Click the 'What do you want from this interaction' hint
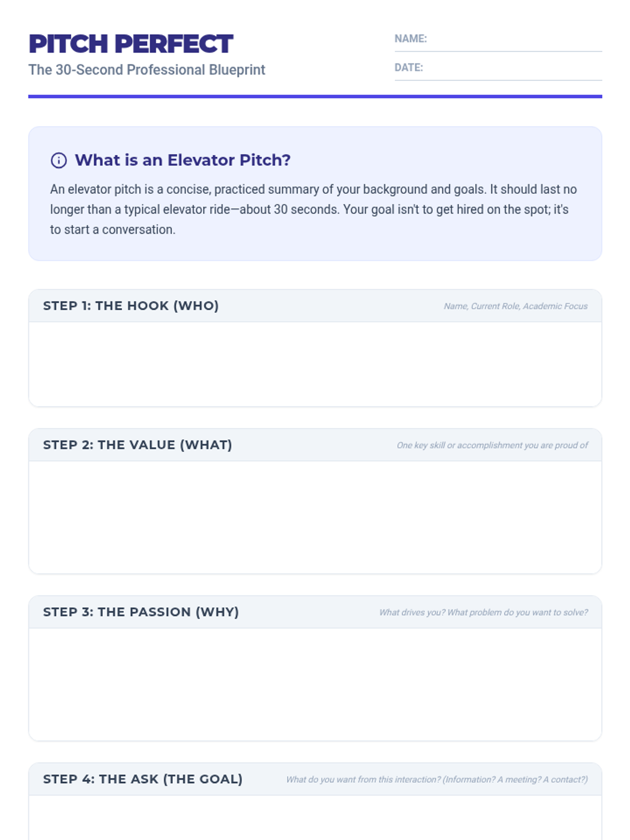Screen dimensions: 630x840 436,779
